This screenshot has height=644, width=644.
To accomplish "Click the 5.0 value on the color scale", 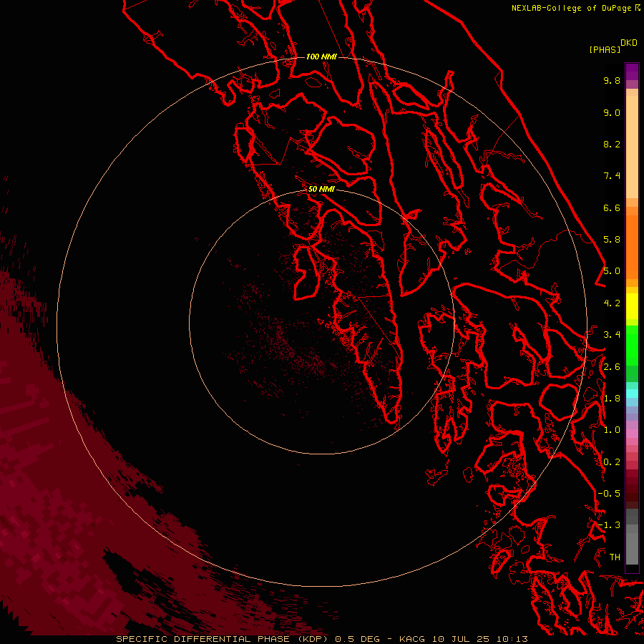I will point(612,271).
